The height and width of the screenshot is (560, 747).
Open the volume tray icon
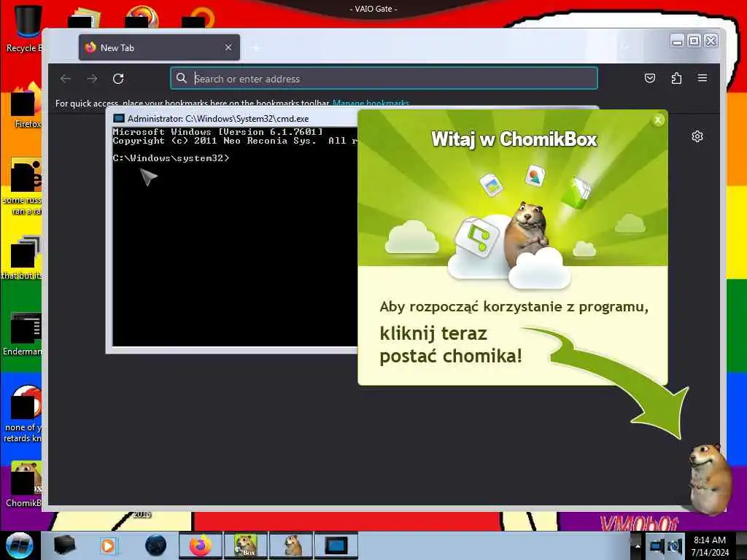point(675,545)
